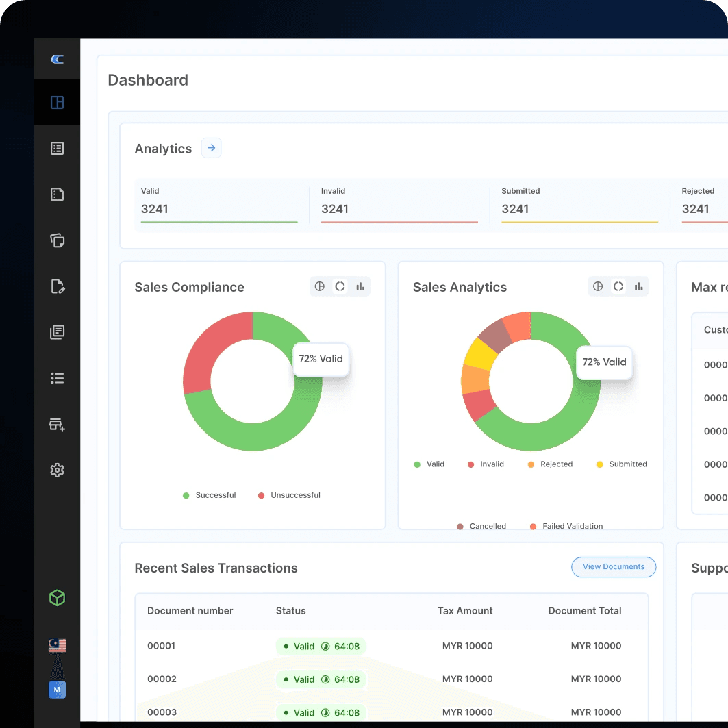Switch Sales Analytics to bar chart view

[639, 286]
